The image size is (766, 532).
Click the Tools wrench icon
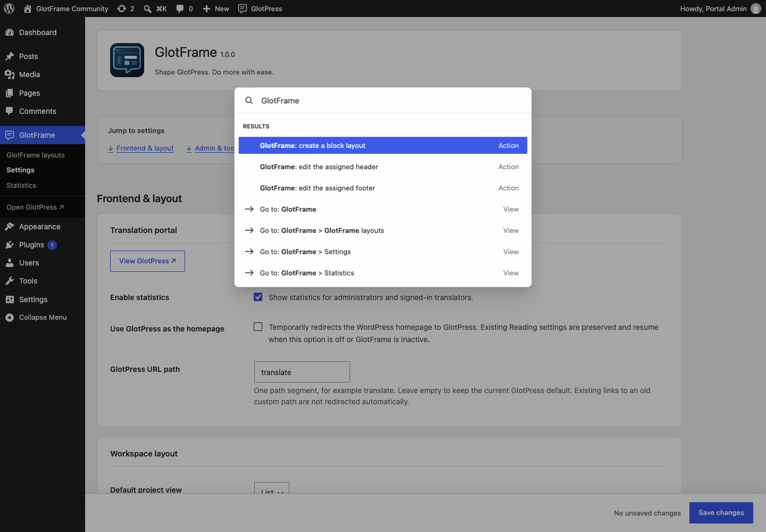10,281
